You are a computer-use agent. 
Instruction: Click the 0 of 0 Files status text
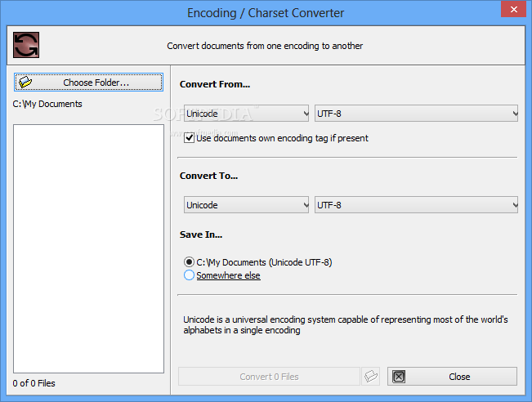click(x=34, y=383)
